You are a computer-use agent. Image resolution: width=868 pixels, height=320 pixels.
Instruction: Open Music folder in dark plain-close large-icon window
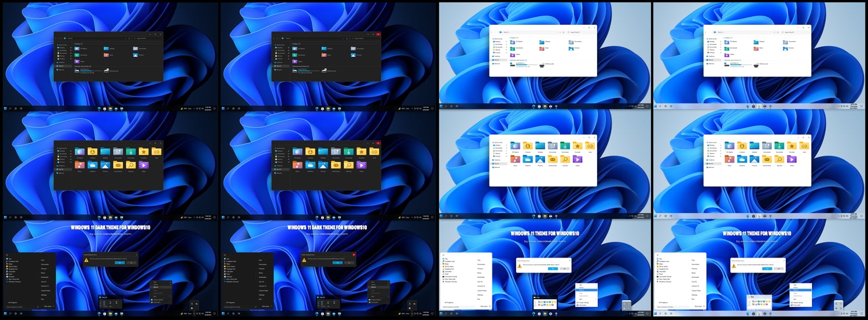click(80, 166)
